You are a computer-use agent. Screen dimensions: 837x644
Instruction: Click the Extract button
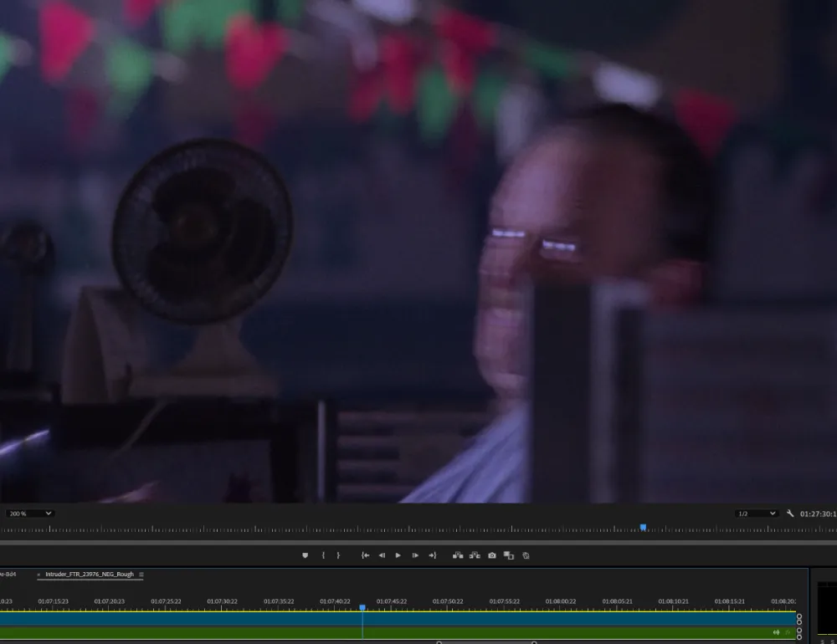(475, 555)
